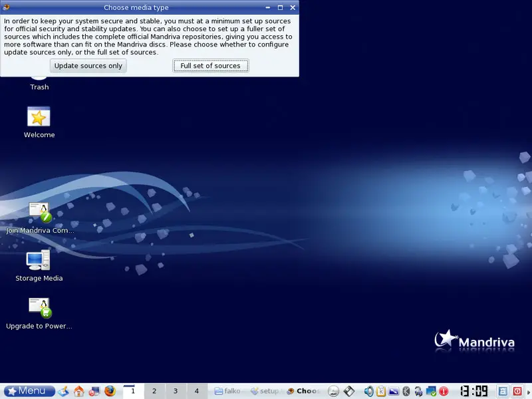The height and width of the screenshot is (399, 532).
Task: Click the red update alert tray icon
Action: (x=444, y=391)
